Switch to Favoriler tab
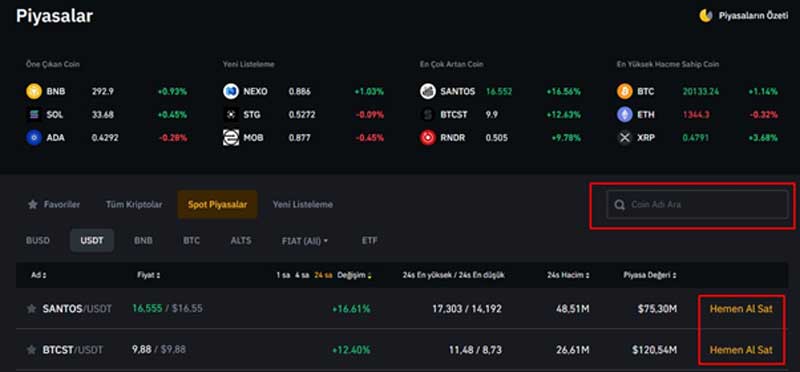The width and height of the screenshot is (800, 372). 54,205
